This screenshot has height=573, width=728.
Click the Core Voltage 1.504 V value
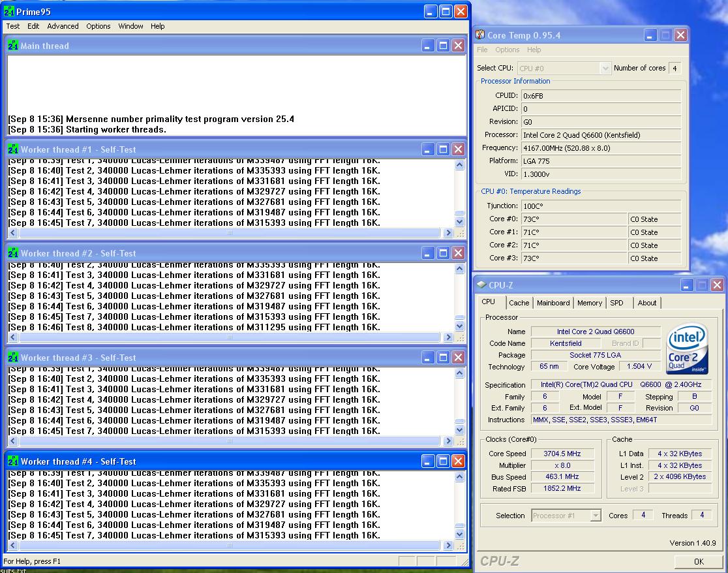(x=639, y=366)
